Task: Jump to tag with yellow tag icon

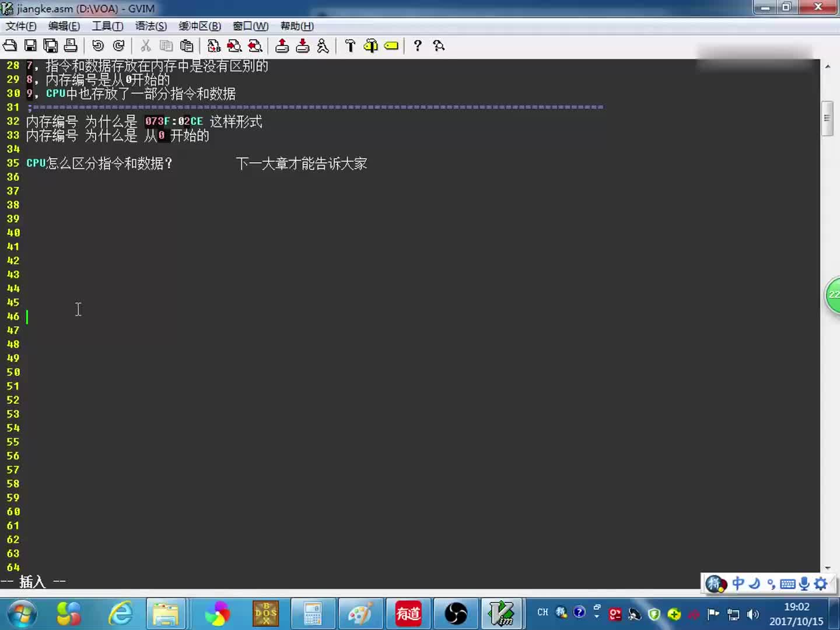Action: 391,45
